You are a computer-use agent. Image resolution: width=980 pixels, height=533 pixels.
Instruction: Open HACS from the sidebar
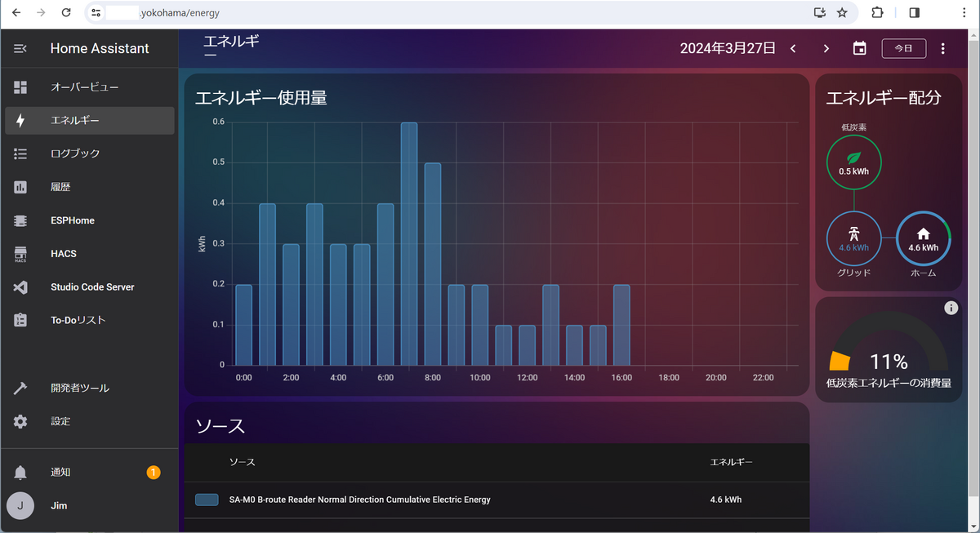pos(90,254)
